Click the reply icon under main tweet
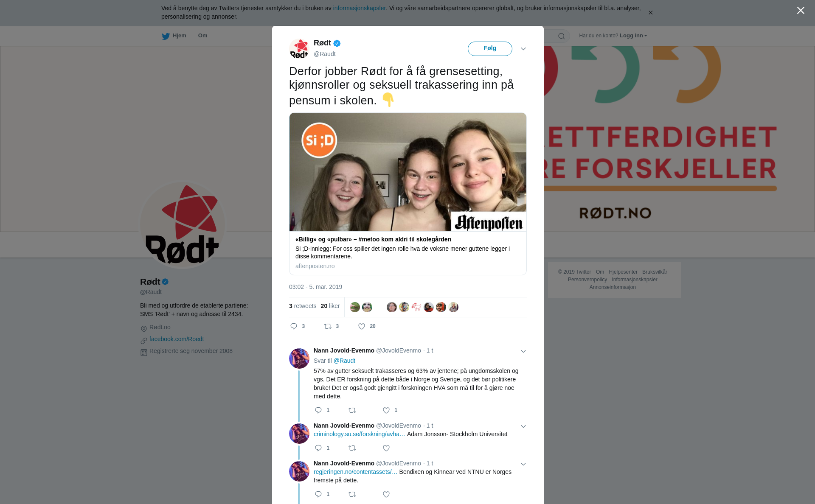 pyautogui.click(x=294, y=326)
